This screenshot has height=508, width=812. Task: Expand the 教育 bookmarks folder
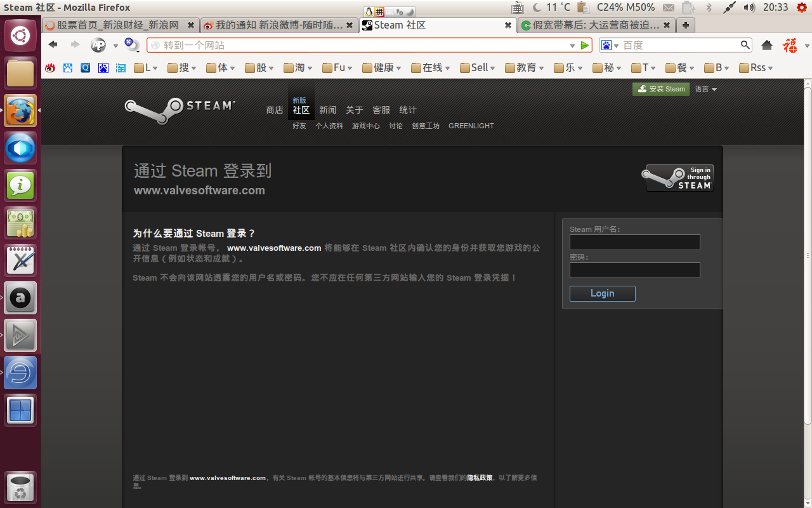click(525, 67)
